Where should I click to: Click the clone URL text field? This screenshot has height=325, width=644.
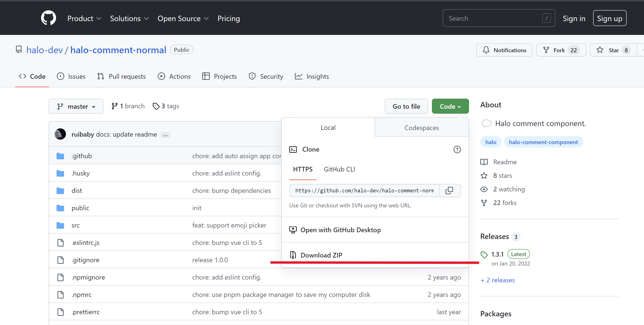(x=364, y=191)
